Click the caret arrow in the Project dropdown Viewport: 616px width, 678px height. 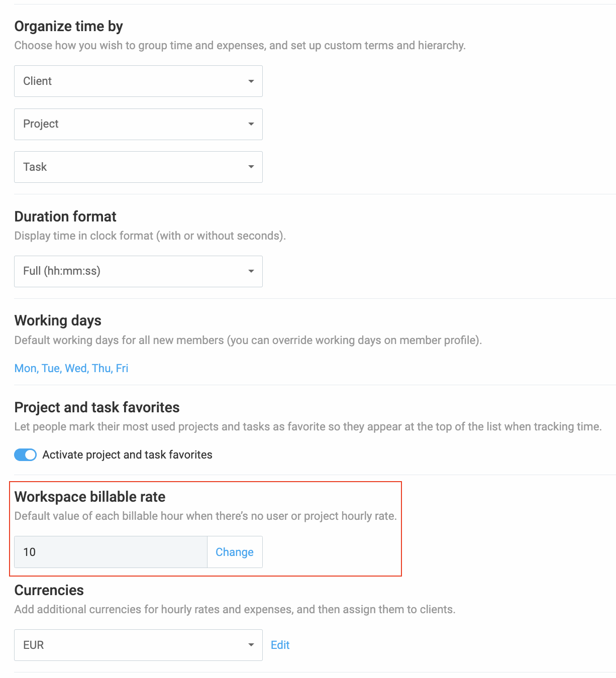[251, 124]
